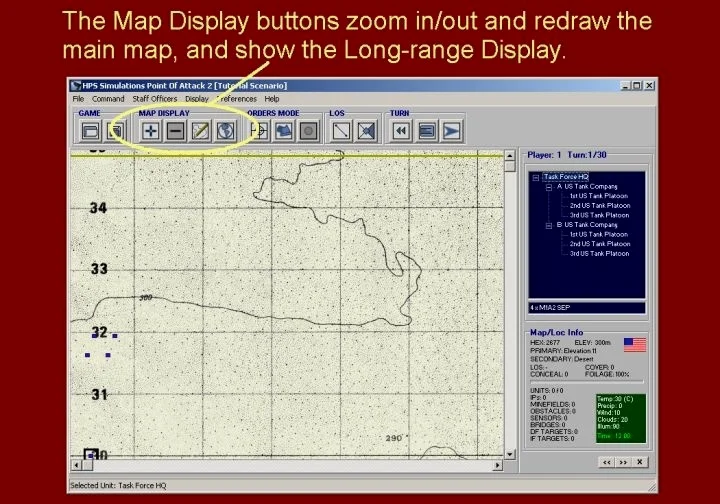Click the X button in side panel
The width and height of the screenshot is (720, 504).
point(640,462)
